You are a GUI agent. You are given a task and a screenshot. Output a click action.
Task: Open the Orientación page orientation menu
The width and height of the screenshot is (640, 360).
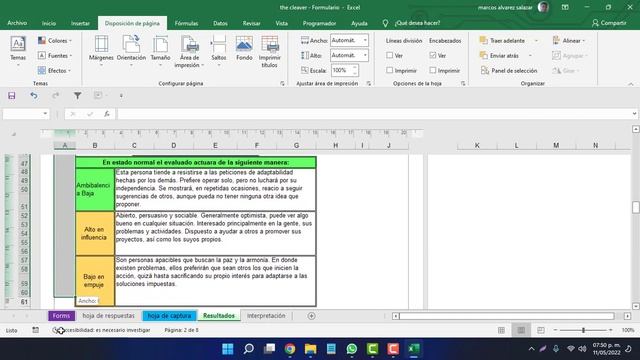click(131, 51)
